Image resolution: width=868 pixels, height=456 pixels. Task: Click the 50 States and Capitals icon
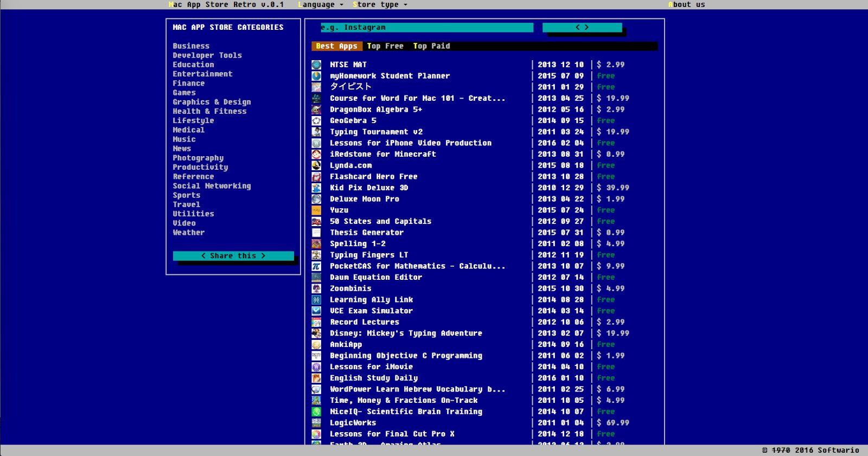316,221
